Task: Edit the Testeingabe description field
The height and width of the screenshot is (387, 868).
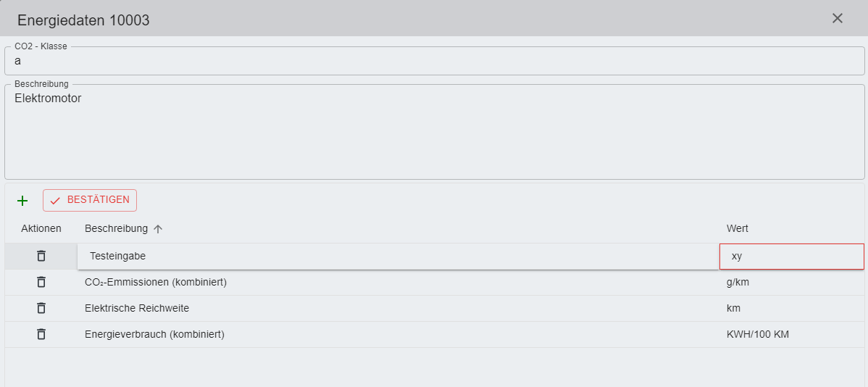Action: pyautogui.click(x=397, y=256)
